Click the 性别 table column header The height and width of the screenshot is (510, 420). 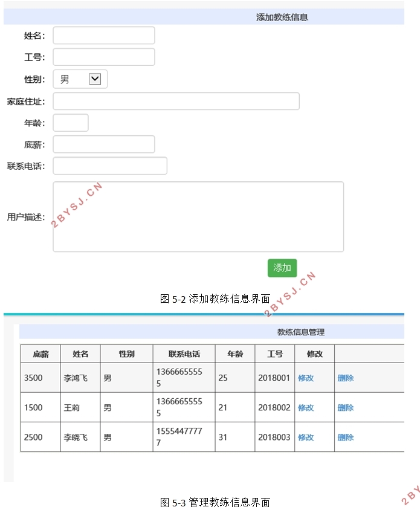(x=126, y=354)
